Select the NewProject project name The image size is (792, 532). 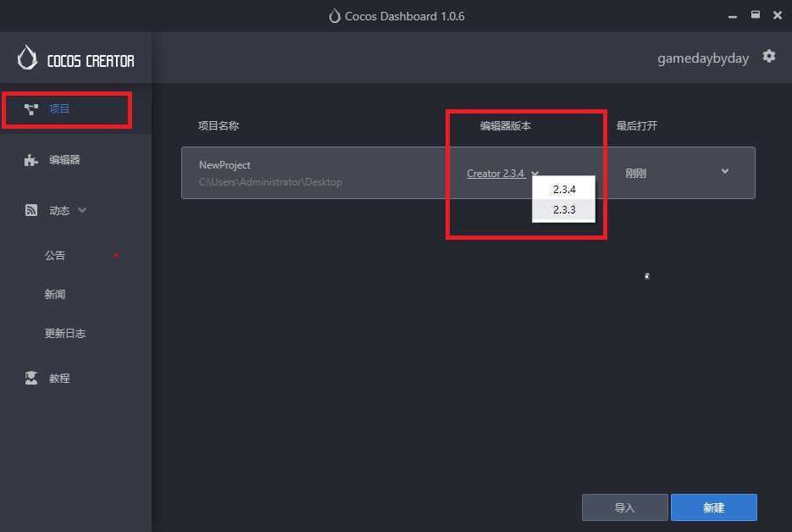(x=224, y=165)
